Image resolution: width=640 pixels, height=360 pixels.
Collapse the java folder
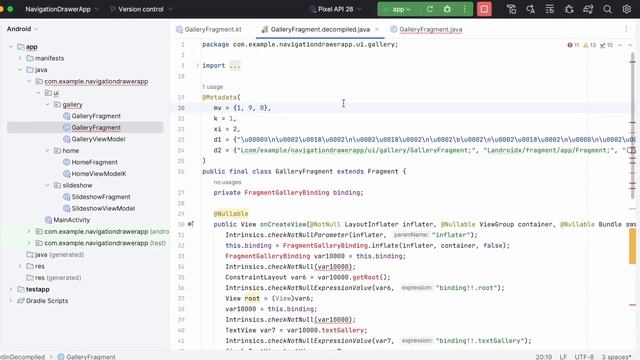pyautogui.click(x=20, y=70)
